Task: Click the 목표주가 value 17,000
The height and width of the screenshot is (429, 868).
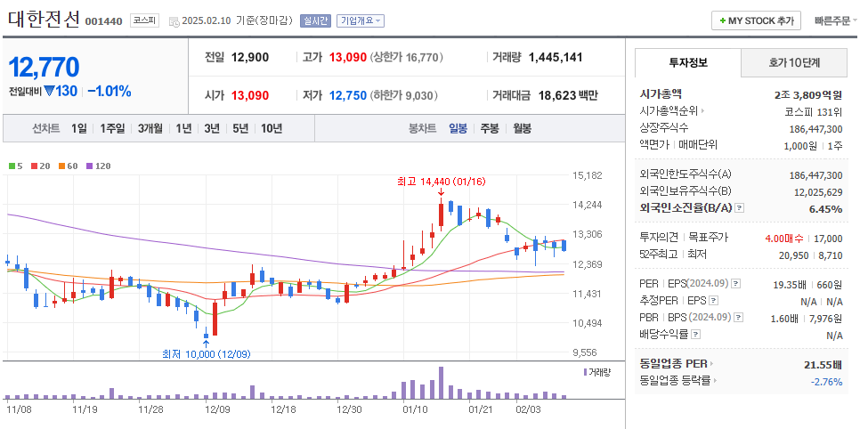Action: coord(828,239)
